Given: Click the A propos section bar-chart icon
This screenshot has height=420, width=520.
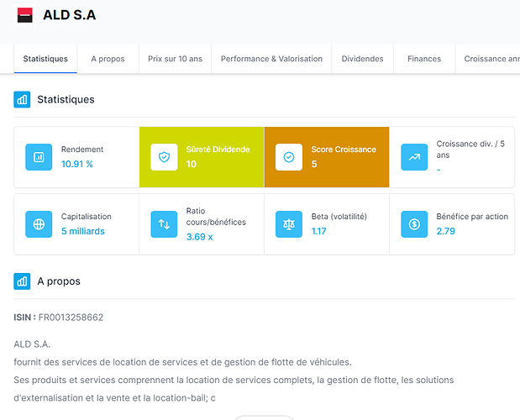Looking at the screenshot, I should 22,281.
